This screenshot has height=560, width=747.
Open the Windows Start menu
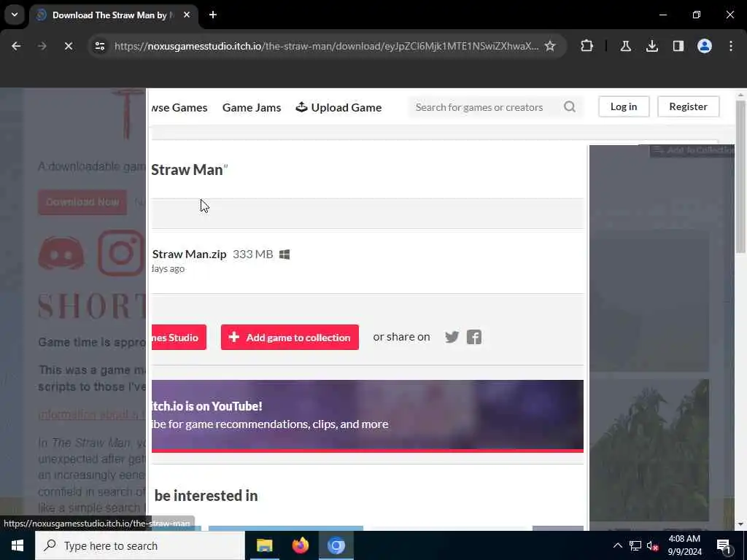tap(18, 545)
